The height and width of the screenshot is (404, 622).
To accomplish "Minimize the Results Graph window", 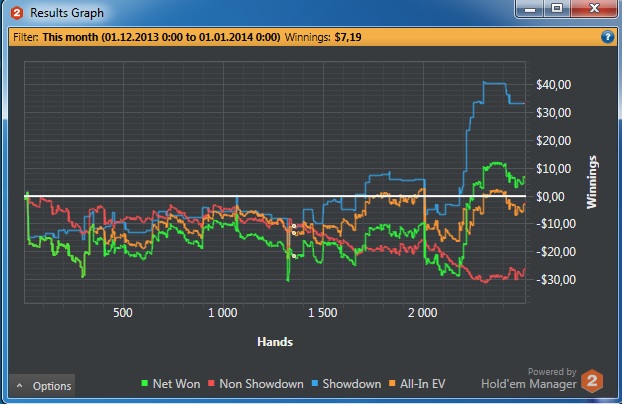I will pos(530,8).
